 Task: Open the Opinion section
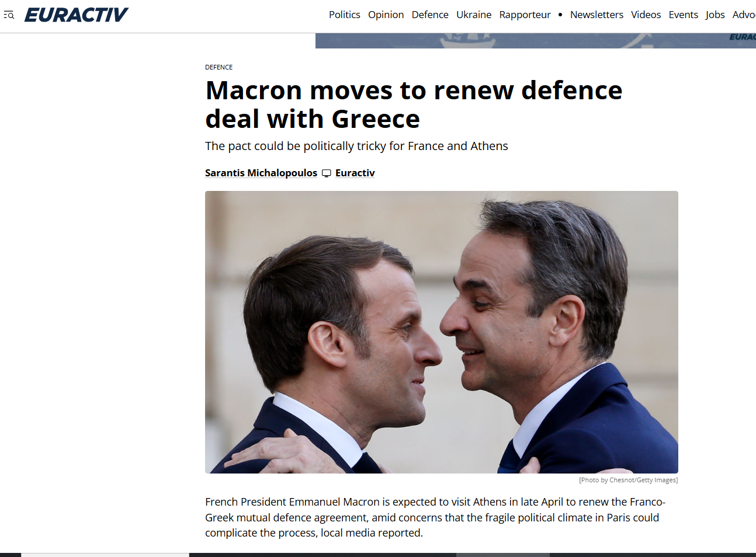point(386,15)
